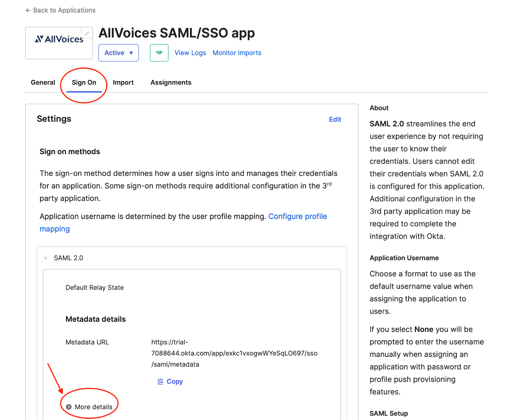Copy the Metadata URL

(170, 382)
